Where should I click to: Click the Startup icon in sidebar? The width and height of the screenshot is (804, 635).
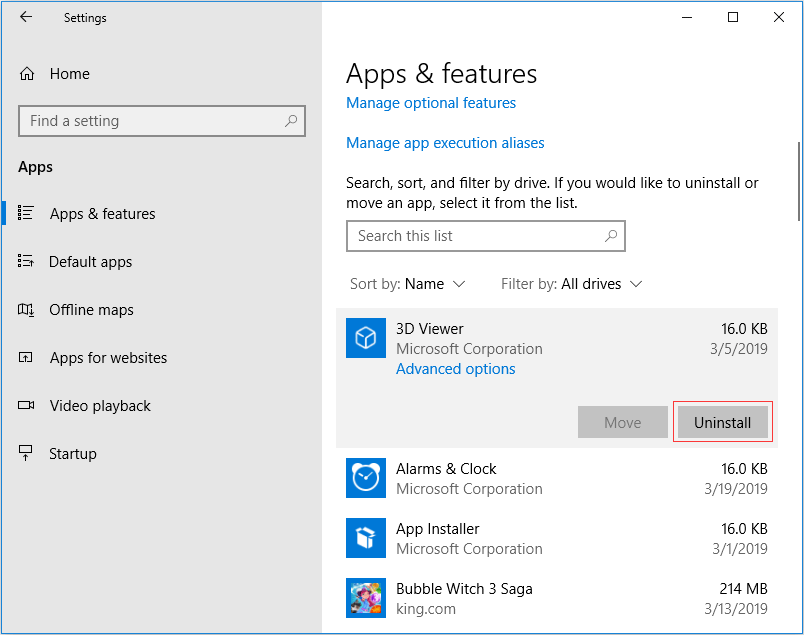25,453
